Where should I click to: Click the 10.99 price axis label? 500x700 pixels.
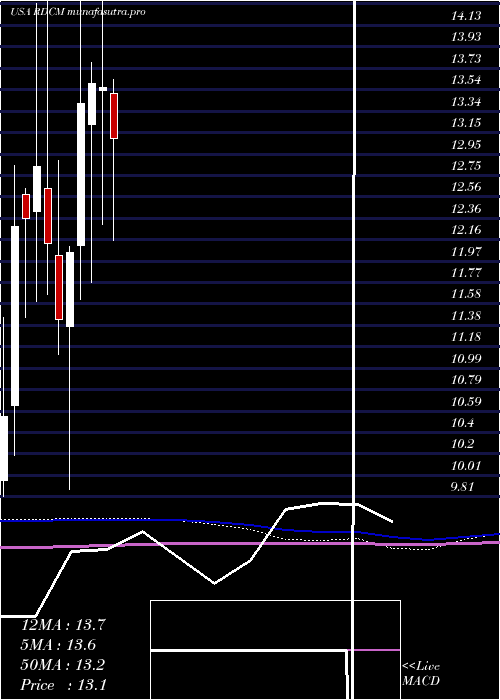(466, 358)
